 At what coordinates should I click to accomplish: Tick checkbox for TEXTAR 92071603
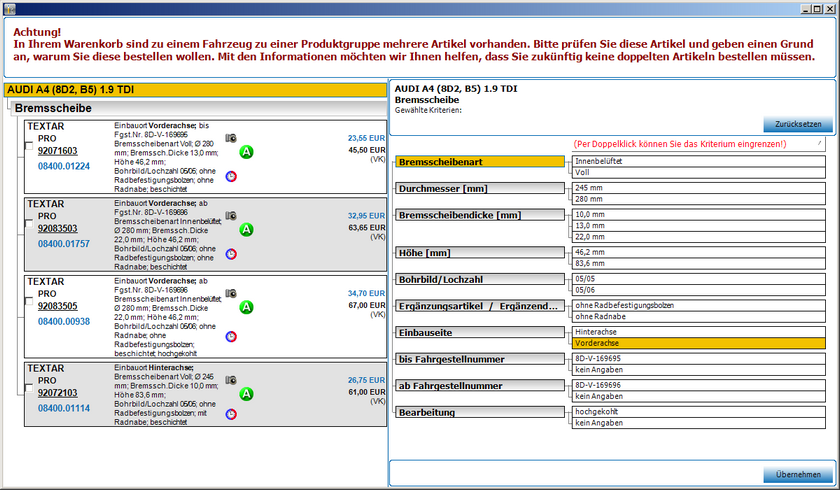(29, 146)
